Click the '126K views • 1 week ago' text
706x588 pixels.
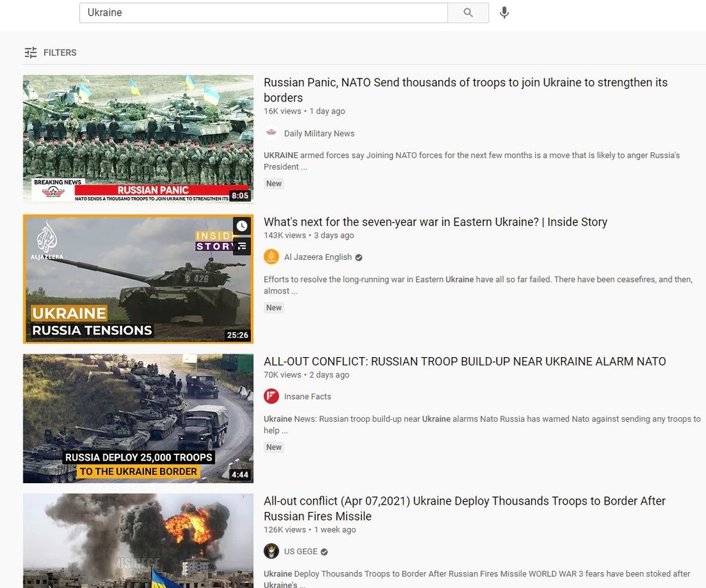click(310, 530)
